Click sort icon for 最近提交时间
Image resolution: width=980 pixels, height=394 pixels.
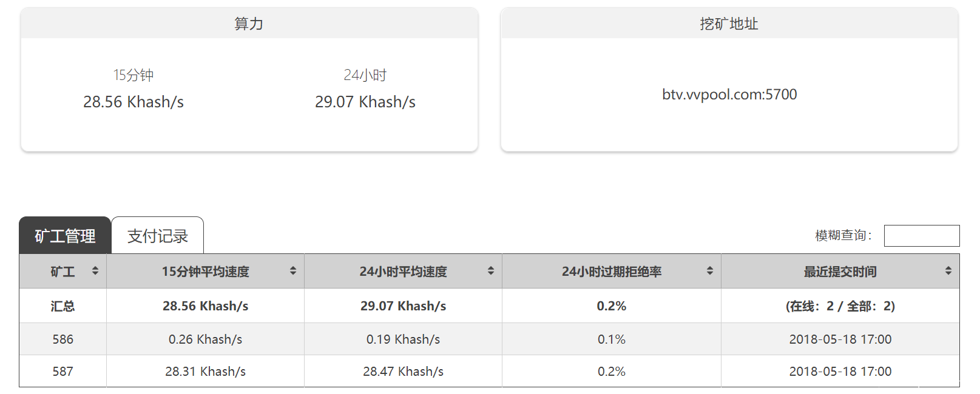point(948,271)
